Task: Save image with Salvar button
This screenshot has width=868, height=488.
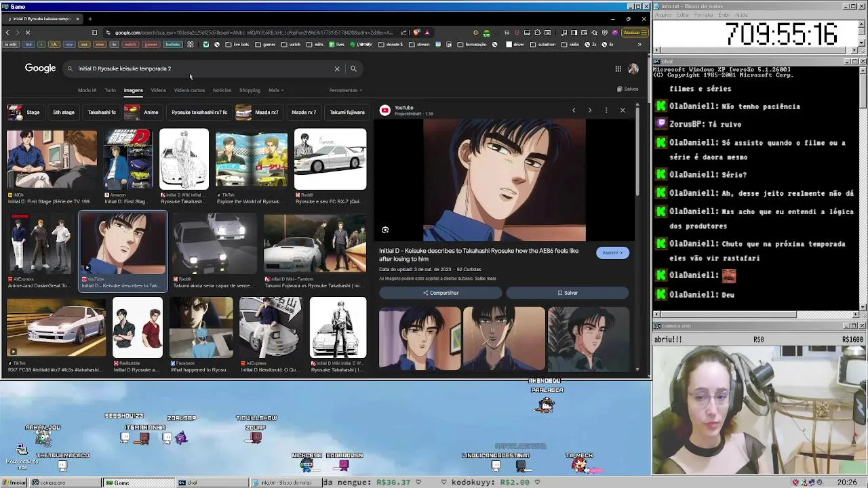Action: pyautogui.click(x=567, y=293)
